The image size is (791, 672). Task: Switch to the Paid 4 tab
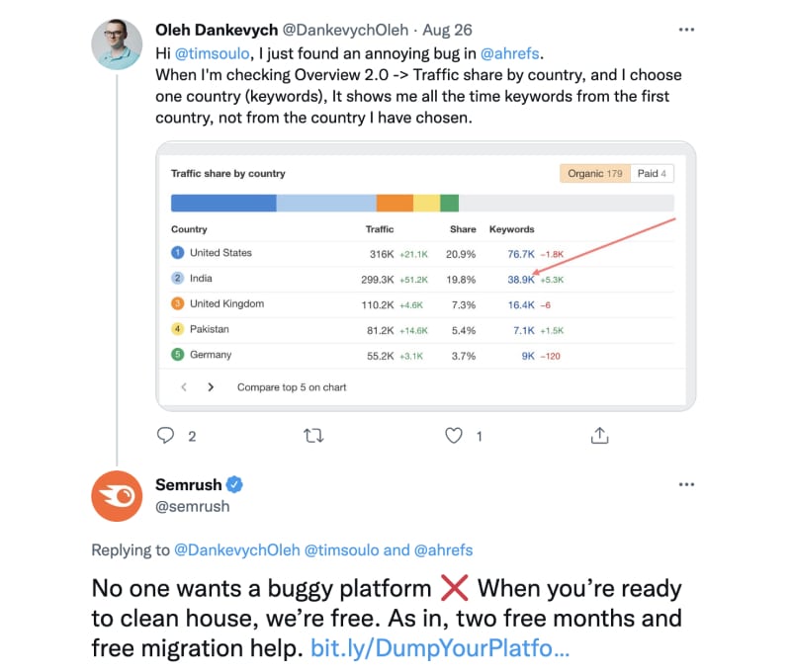(652, 173)
